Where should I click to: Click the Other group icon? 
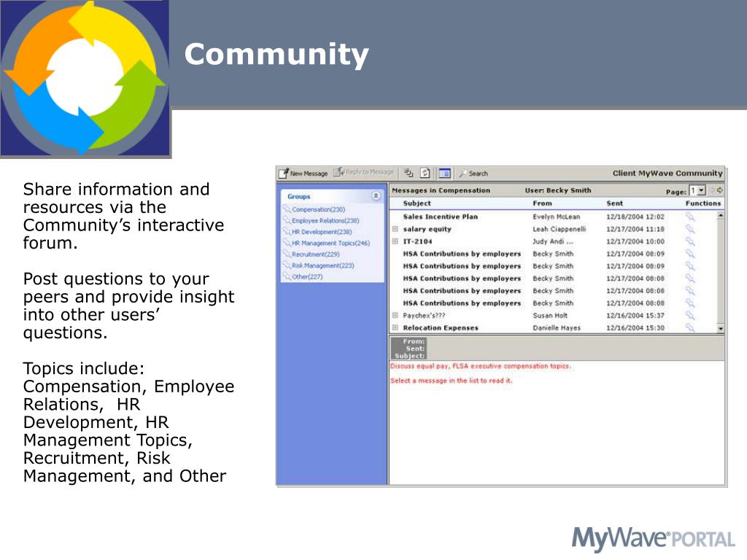pos(287,276)
